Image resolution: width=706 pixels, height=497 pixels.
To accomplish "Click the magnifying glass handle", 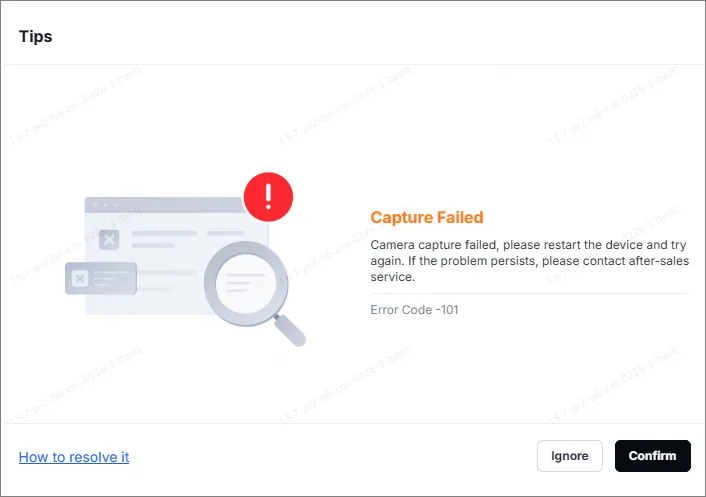I will pos(290,330).
